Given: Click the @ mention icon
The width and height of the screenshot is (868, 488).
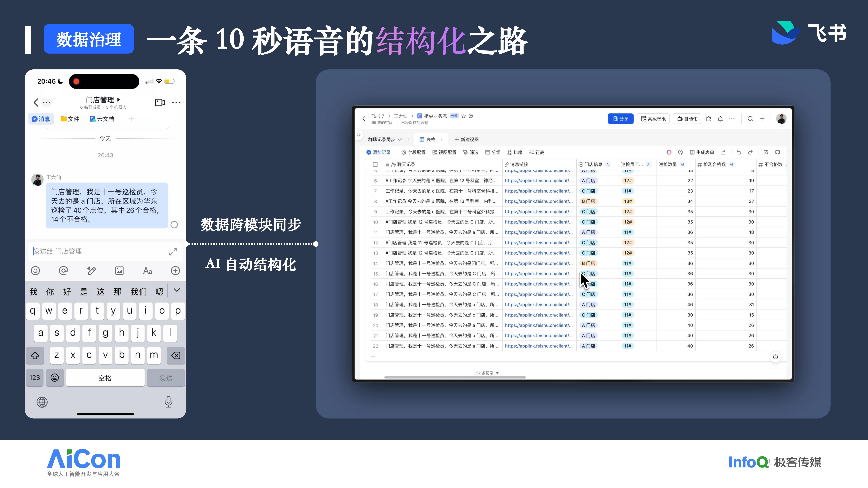Looking at the screenshot, I should click(x=63, y=271).
